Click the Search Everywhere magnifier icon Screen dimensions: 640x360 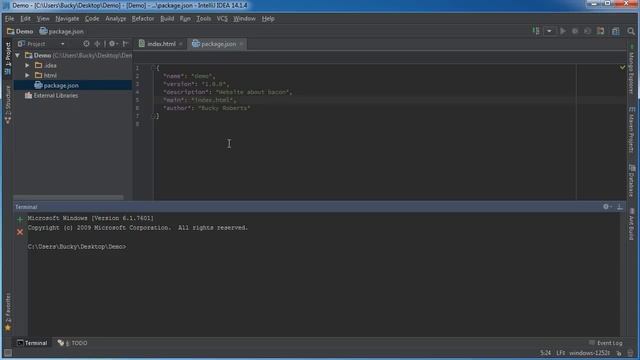point(631,31)
